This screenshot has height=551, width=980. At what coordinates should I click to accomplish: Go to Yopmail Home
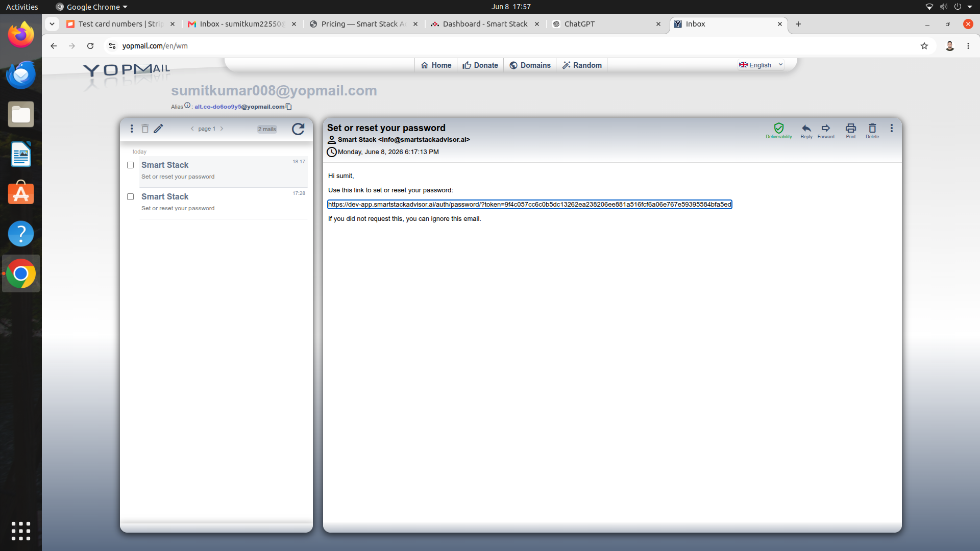436,65
